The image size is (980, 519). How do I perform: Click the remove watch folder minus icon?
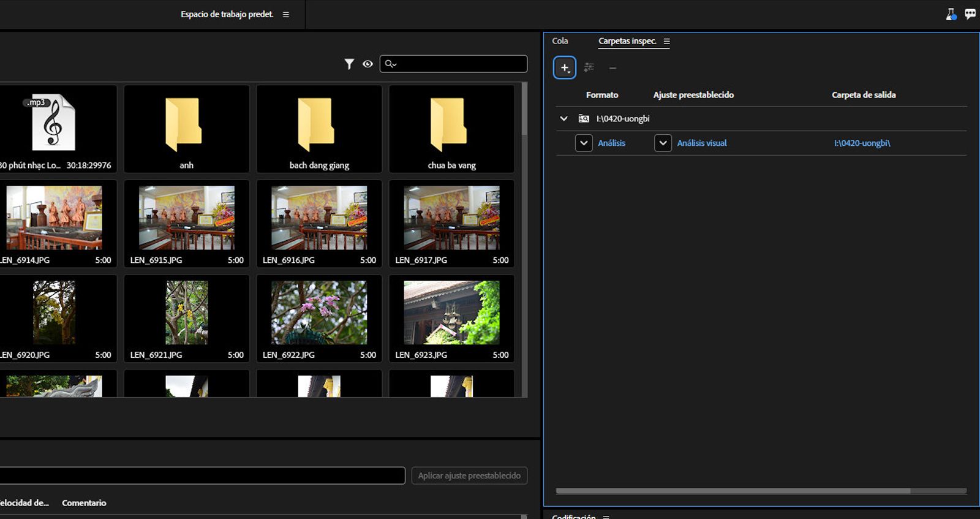[612, 68]
